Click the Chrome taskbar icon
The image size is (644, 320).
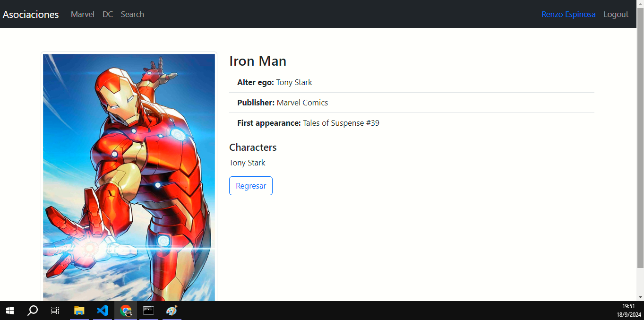pos(126,311)
